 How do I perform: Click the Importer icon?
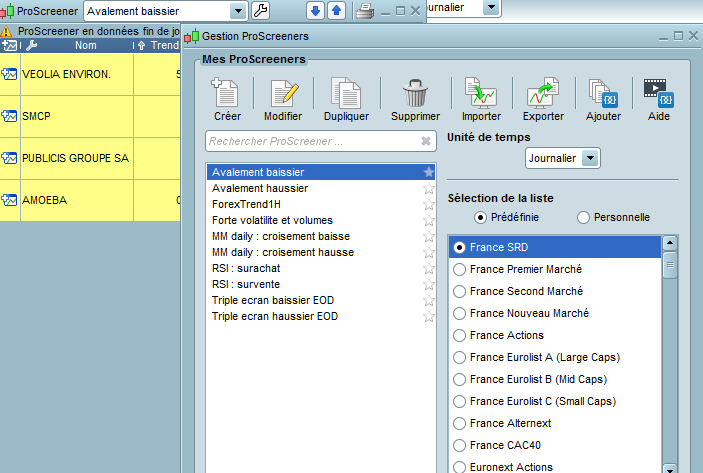pyautogui.click(x=480, y=93)
